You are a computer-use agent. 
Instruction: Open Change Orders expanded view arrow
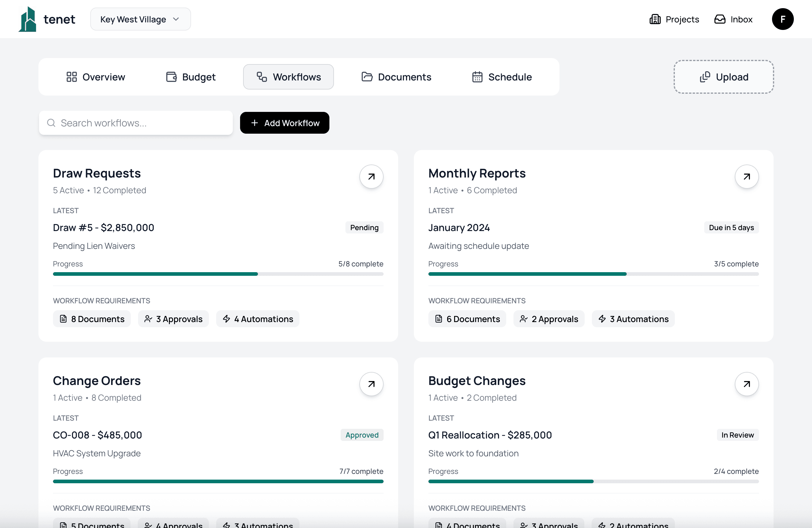pos(371,384)
